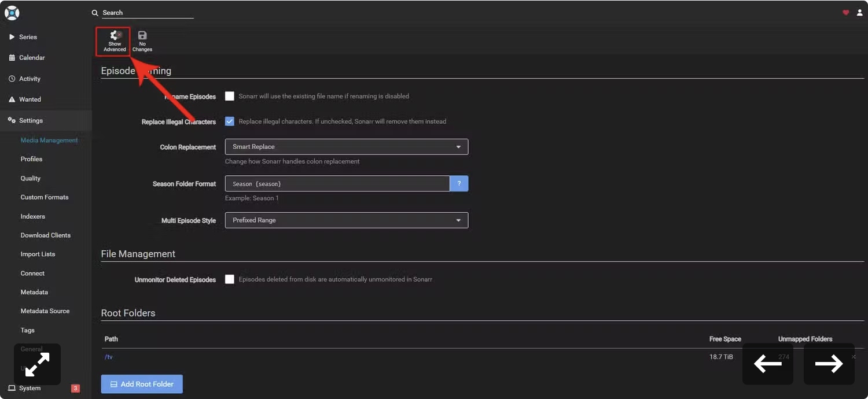
Task: Go to previous image with left arrow
Action: 768,364
